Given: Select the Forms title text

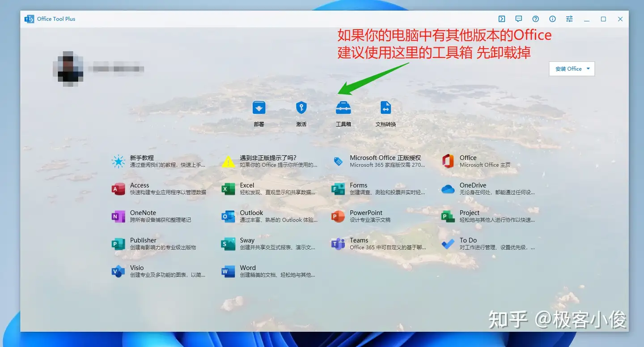Looking at the screenshot, I should point(359,185).
